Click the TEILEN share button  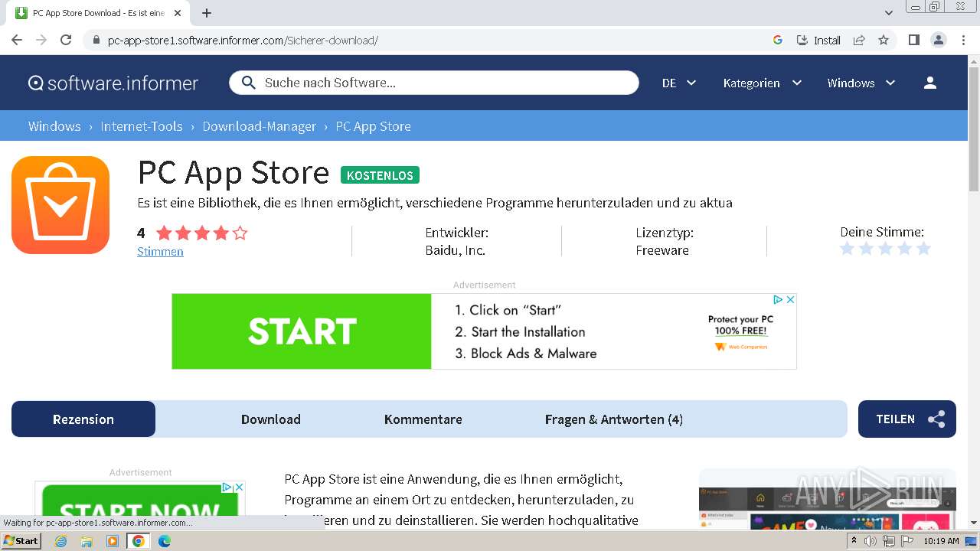pos(907,419)
